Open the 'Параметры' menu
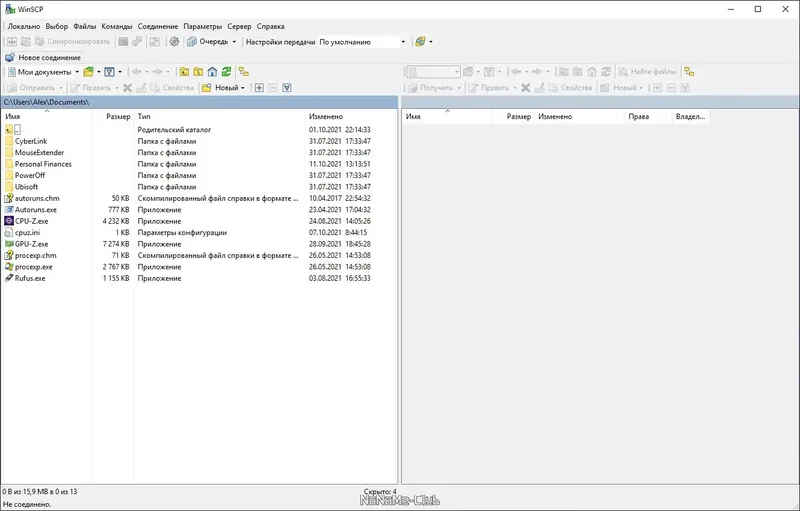The height and width of the screenshot is (511, 800). pos(203,27)
